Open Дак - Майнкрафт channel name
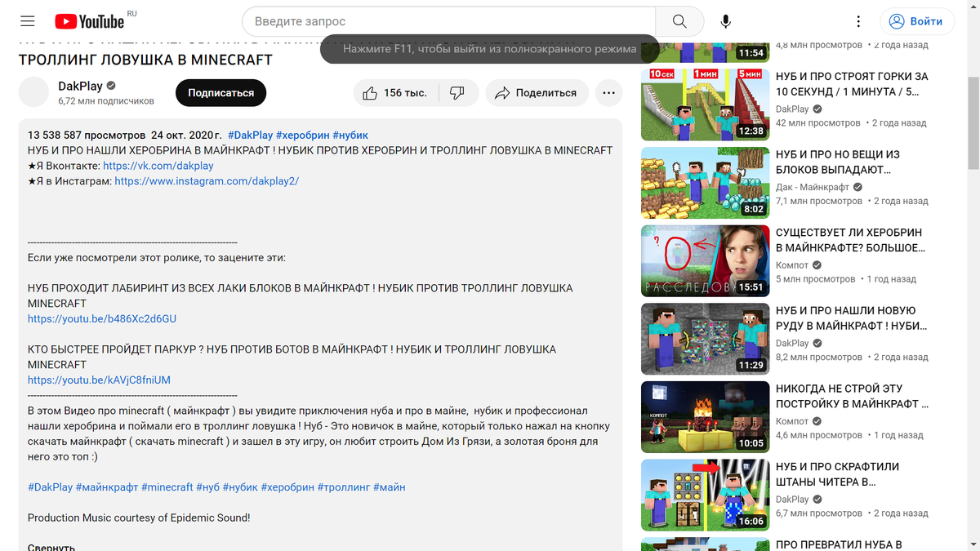The width and height of the screenshot is (980, 551). point(813,187)
